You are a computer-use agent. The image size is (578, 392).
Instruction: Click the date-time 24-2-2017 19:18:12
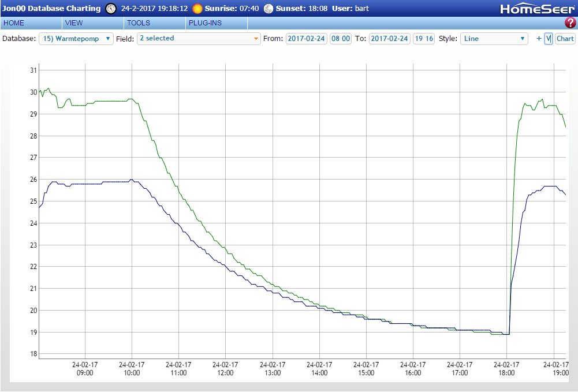point(154,9)
